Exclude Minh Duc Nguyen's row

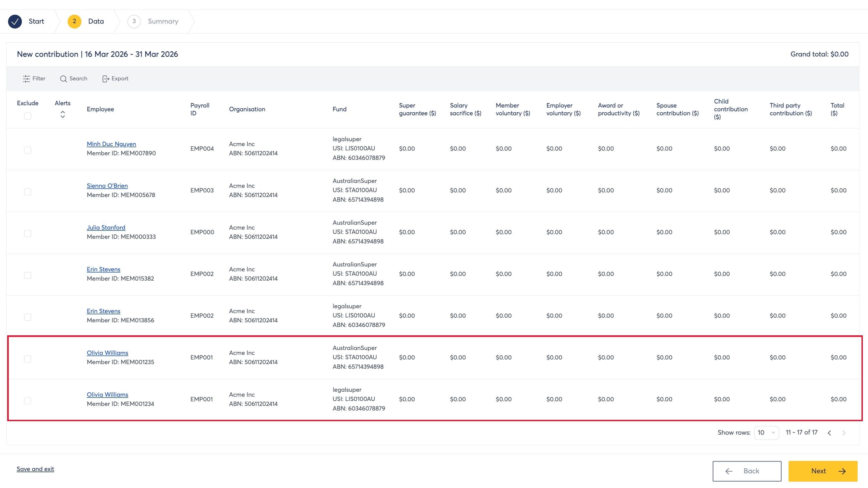click(28, 150)
